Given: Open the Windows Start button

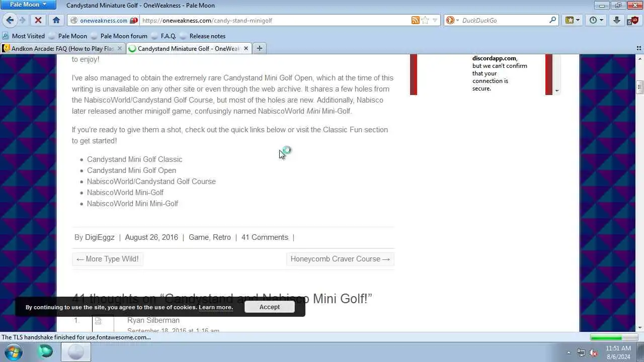Looking at the screenshot, I should [14, 352].
